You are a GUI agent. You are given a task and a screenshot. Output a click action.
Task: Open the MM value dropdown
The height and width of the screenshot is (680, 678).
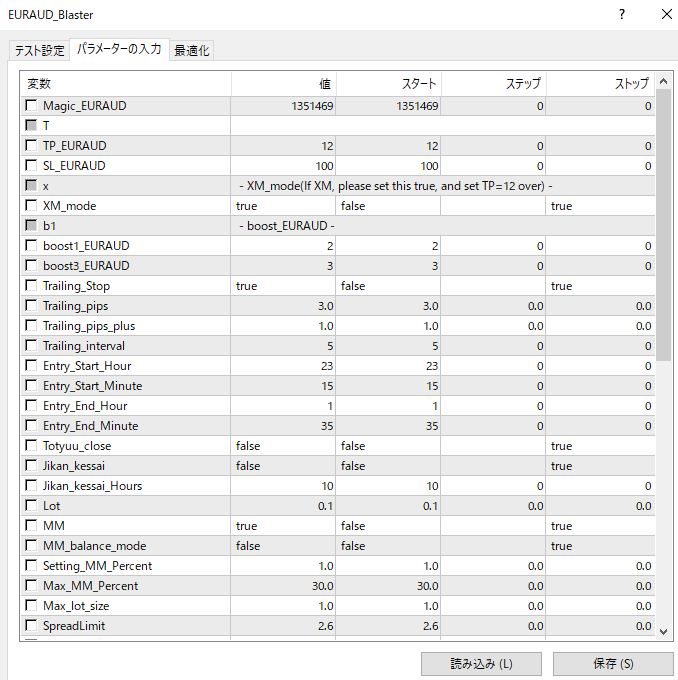pos(283,526)
